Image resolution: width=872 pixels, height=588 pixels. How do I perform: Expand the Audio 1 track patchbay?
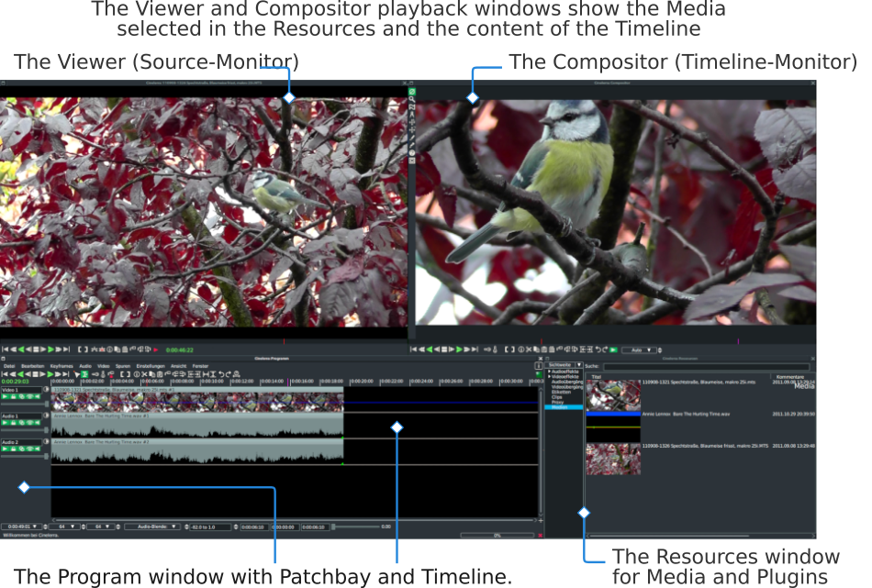pos(46,416)
